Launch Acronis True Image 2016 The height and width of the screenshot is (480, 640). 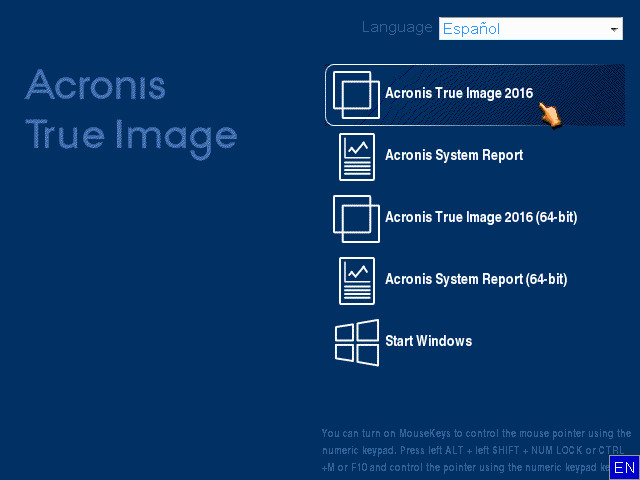(x=475, y=95)
